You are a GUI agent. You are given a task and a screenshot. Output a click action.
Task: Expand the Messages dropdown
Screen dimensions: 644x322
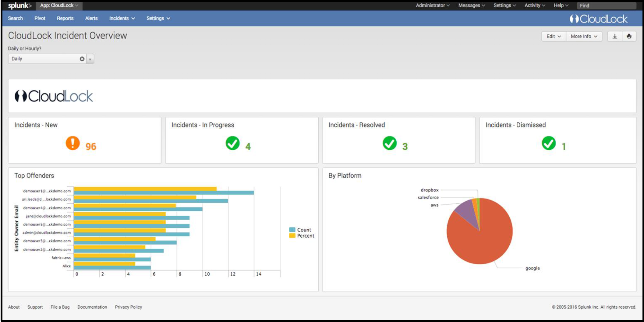[x=472, y=5]
